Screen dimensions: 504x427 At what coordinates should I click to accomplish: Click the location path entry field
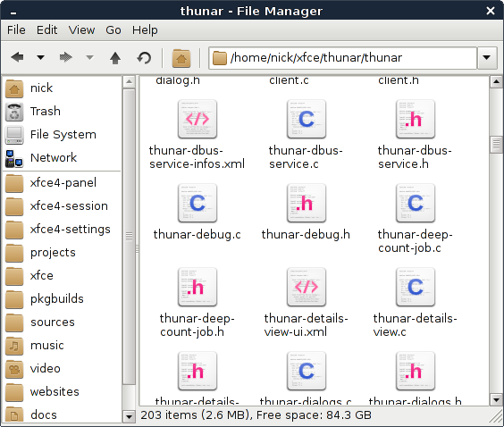[x=342, y=58]
